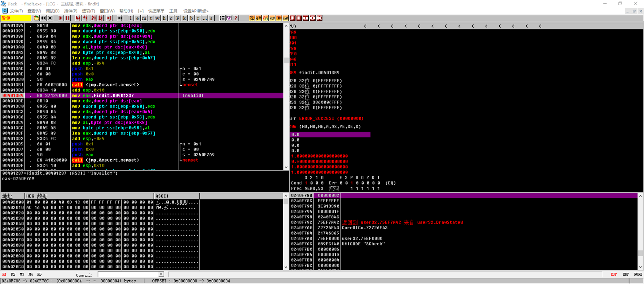Click inside the Command input field
Image resolution: width=644 pixels, height=284 pixels.
coord(128,275)
